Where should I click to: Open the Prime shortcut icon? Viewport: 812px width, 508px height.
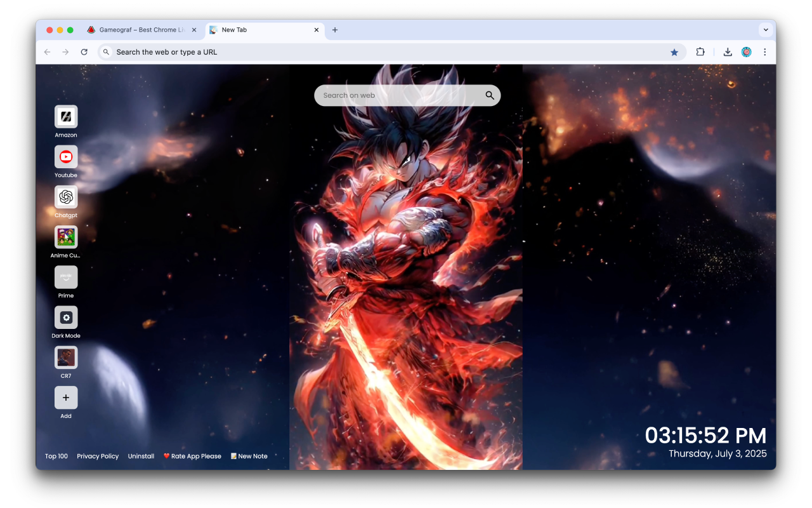[66, 278]
